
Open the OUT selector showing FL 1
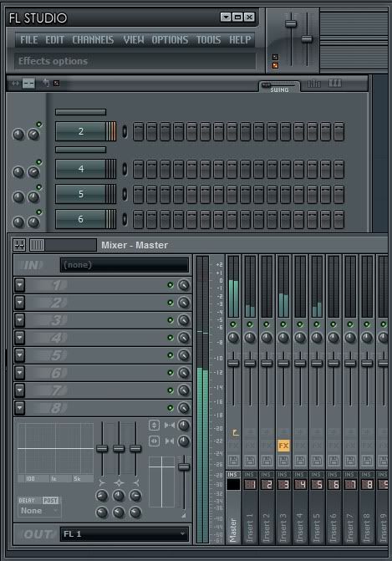point(124,534)
